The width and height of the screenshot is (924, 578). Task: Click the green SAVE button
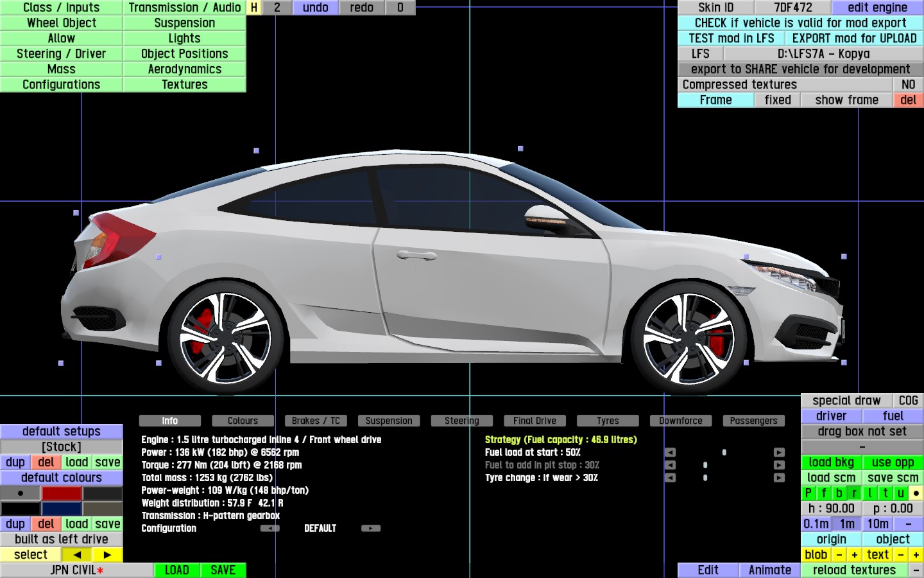223,570
